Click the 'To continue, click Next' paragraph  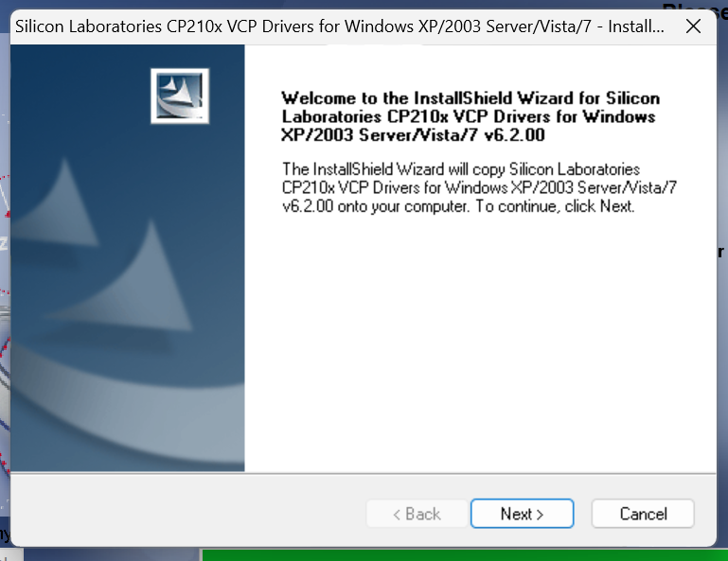pos(479,187)
